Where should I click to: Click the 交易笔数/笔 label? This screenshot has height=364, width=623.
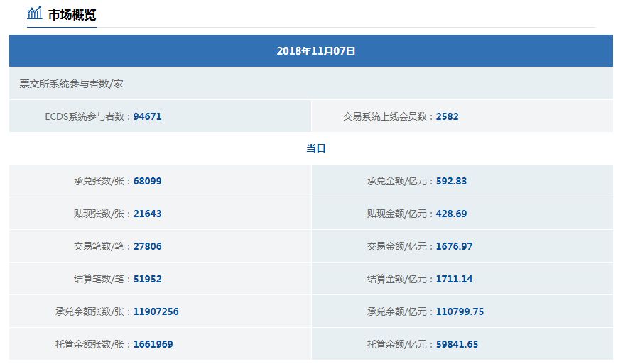click(99, 246)
